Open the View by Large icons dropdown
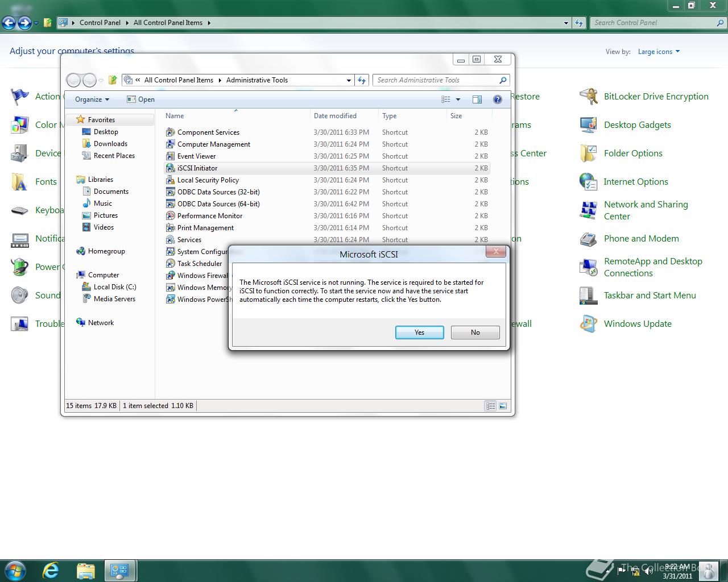Image resolution: width=728 pixels, height=582 pixels. pos(659,52)
